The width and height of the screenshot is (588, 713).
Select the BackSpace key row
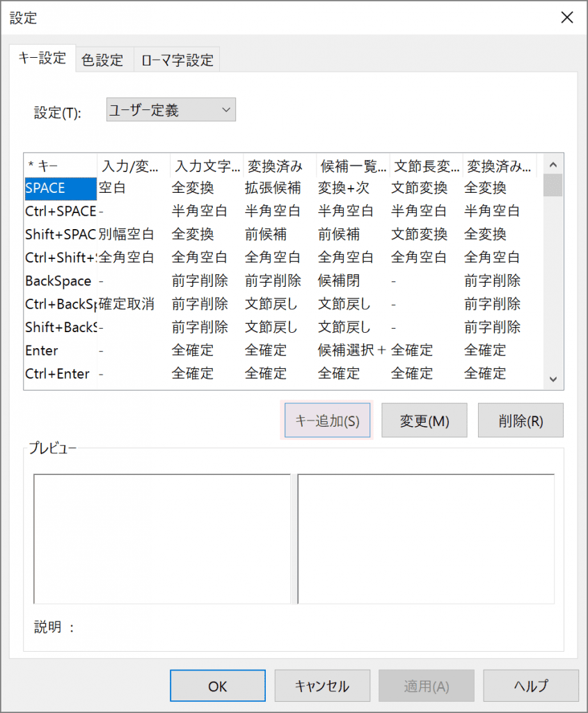click(58, 281)
